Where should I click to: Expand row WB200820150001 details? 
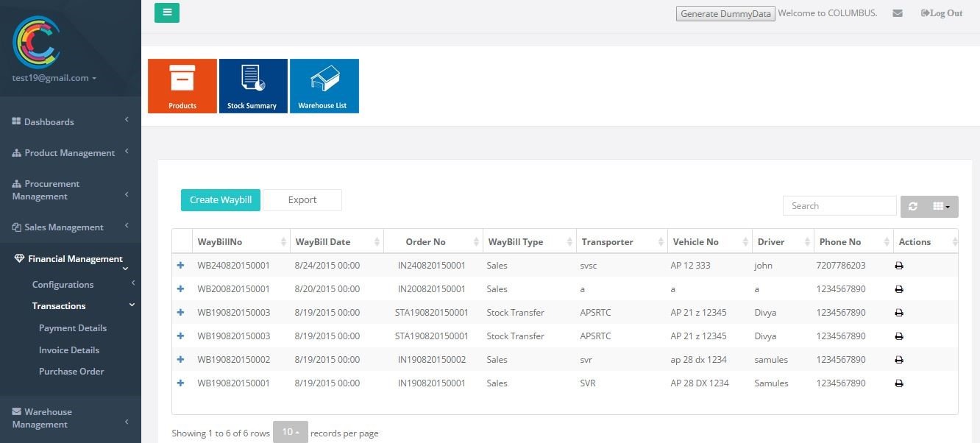pyautogui.click(x=181, y=289)
